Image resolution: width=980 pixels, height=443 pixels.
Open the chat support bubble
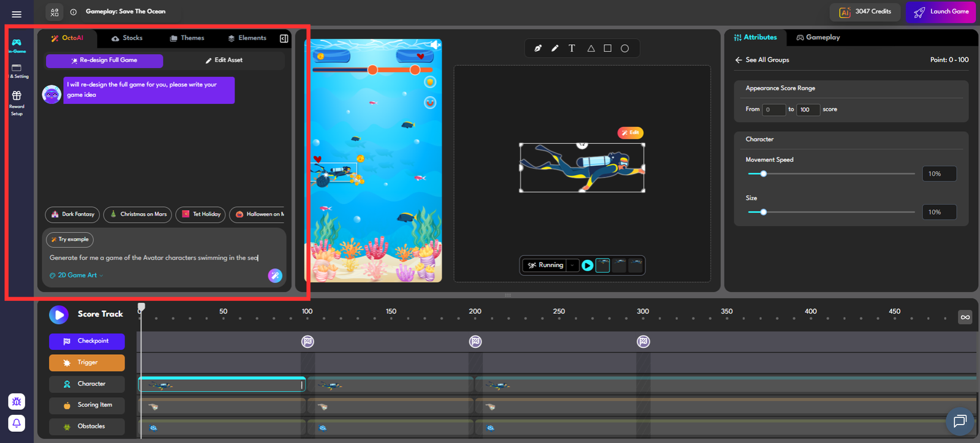[x=959, y=421]
